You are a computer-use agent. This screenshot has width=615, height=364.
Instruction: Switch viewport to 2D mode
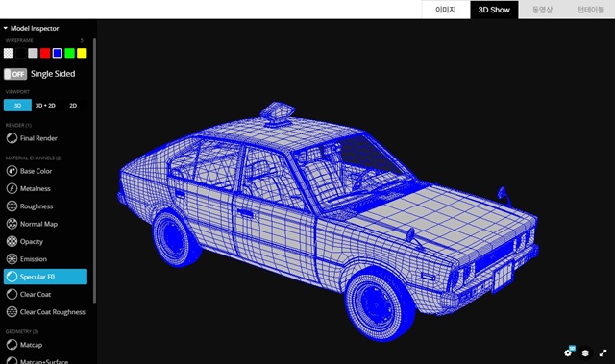coord(73,106)
